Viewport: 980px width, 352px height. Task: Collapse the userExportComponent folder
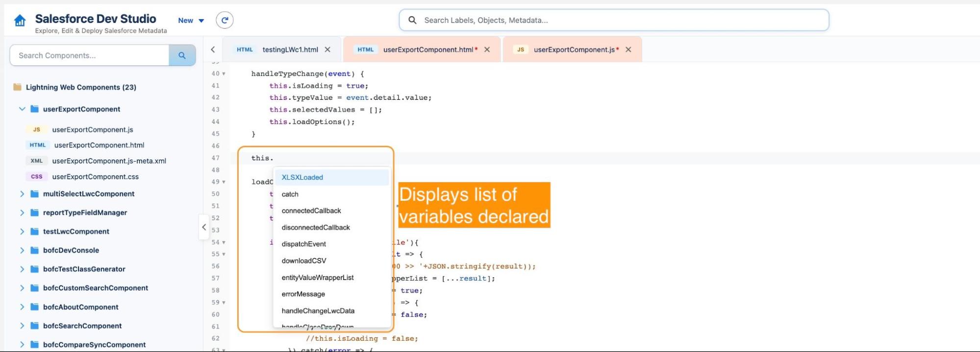pyautogui.click(x=22, y=109)
